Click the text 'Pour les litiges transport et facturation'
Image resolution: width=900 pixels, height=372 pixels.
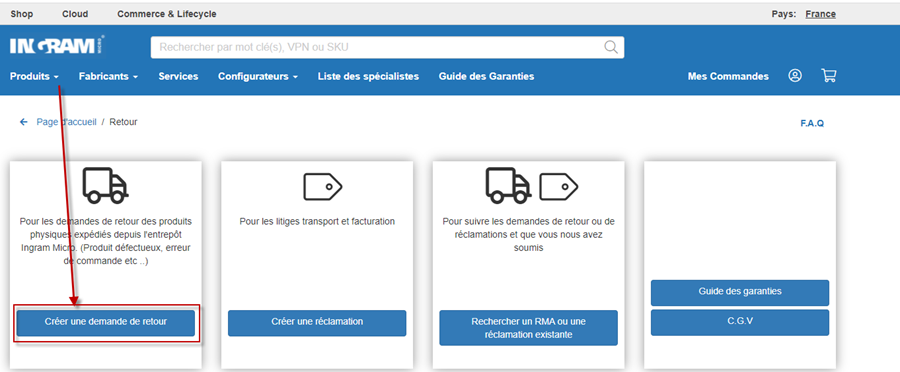[317, 221]
